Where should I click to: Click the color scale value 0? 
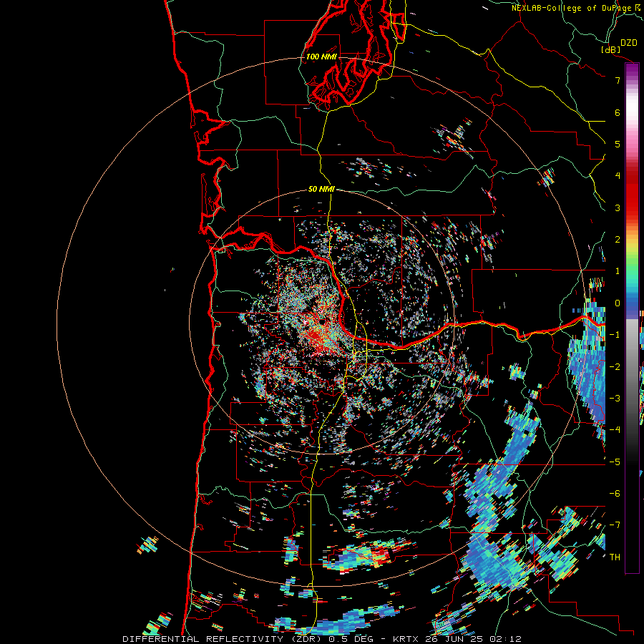(618, 303)
